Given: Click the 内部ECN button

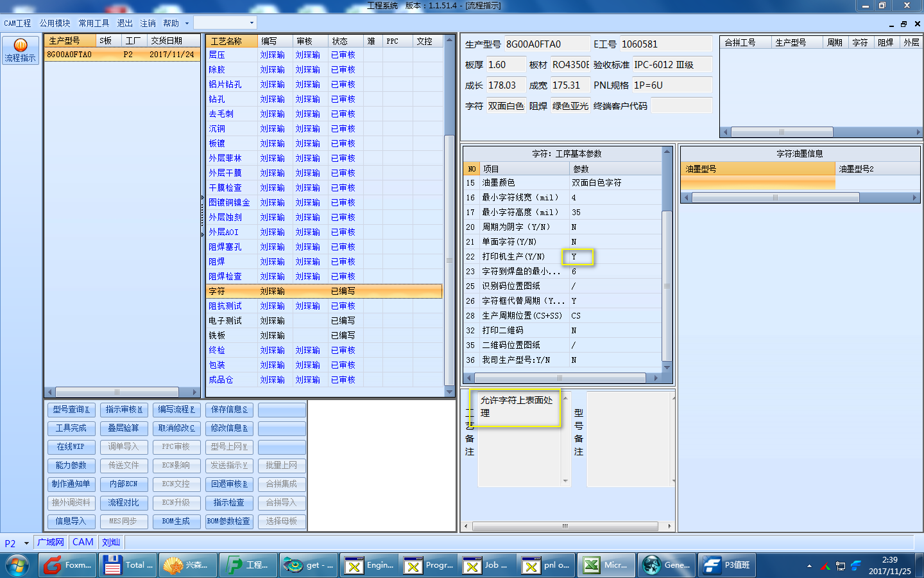Looking at the screenshot, I should point(124,484).
